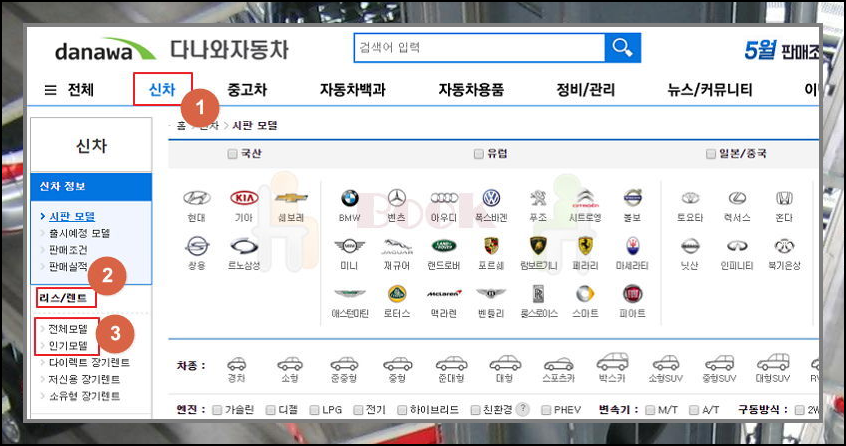Select the BMW brand logo

350,198
